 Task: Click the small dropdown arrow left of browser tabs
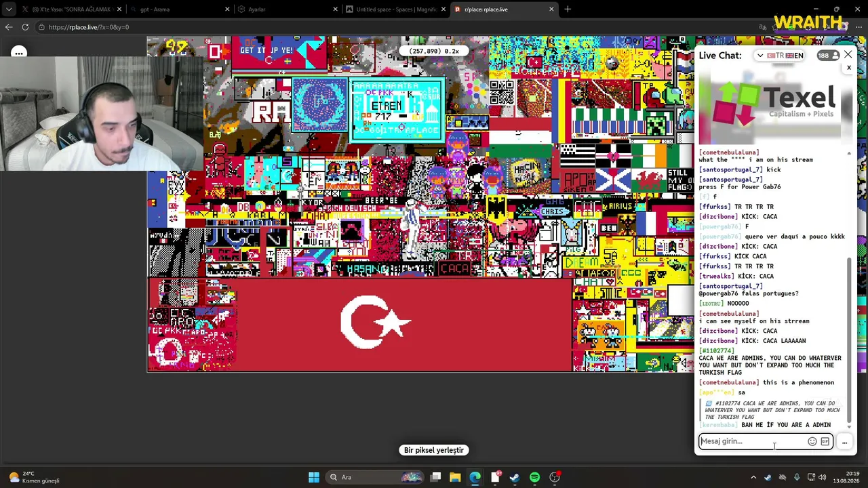(x=8, y=9)
